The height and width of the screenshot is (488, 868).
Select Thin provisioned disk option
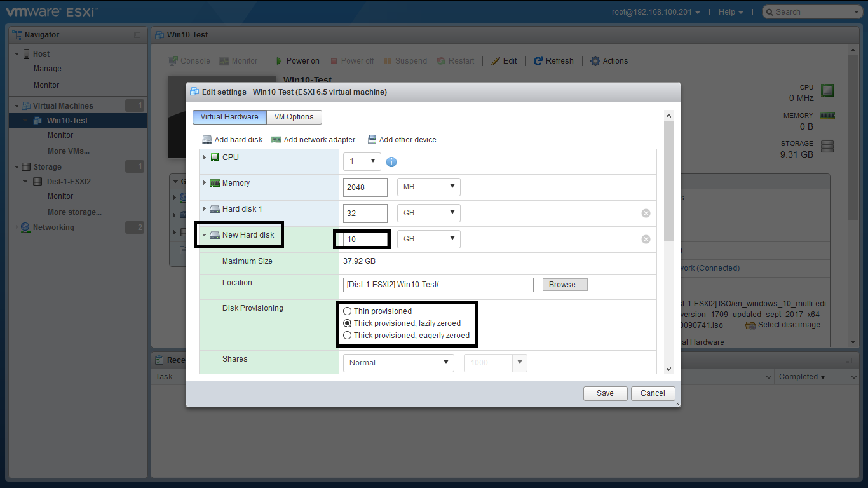(347, 311)
